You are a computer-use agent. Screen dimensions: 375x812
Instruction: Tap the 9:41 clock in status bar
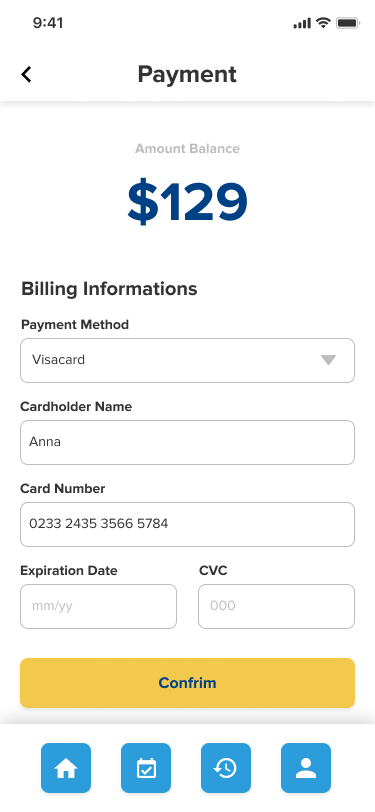[x=48, y=23]
